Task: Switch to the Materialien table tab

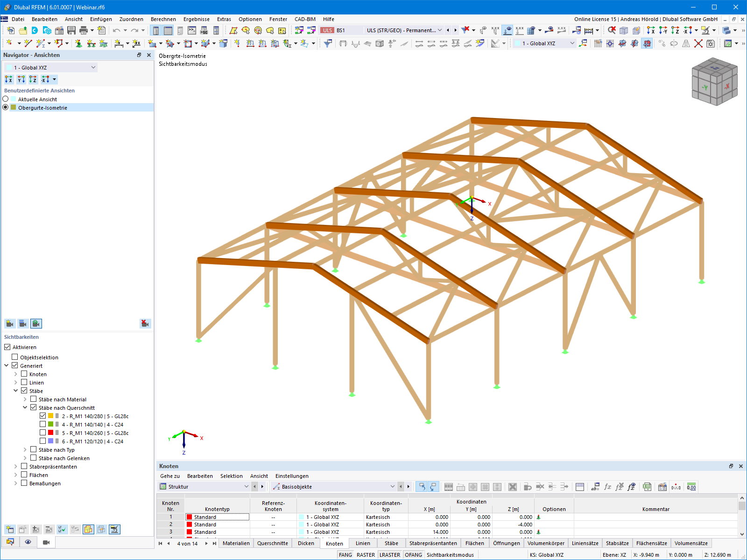Action: 236,543
